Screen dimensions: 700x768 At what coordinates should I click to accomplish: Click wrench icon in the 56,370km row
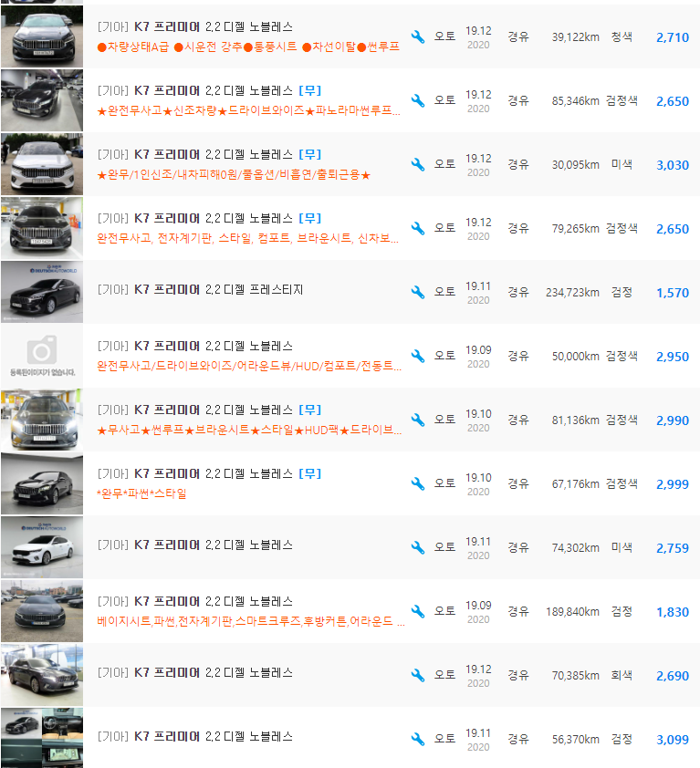click(418, 739)
